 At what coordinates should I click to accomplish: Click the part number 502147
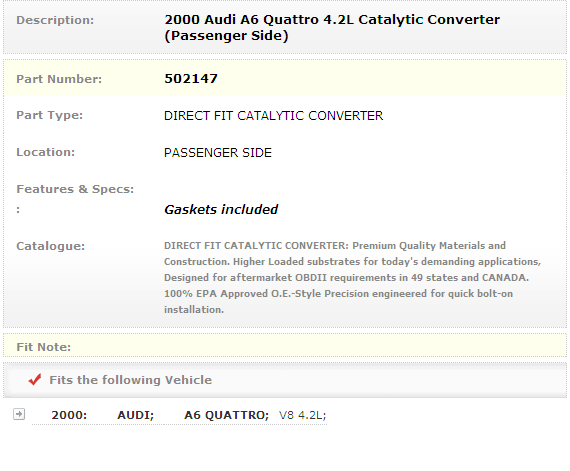pos(191,78)
